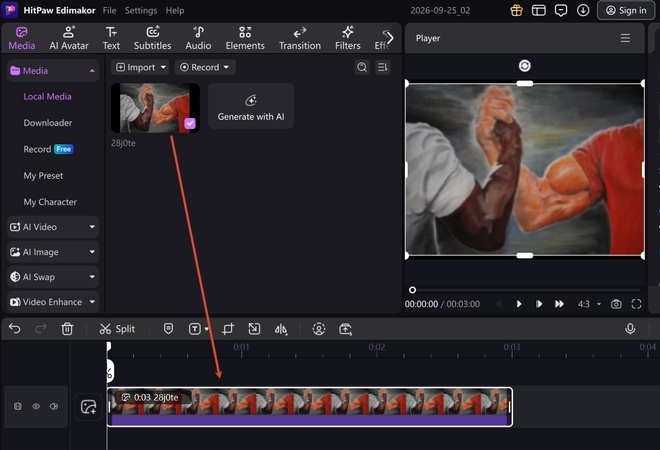This screenshot has width=660, height=450.
Task: Open the gift box icon in title bar
Action: coord(516,11)
